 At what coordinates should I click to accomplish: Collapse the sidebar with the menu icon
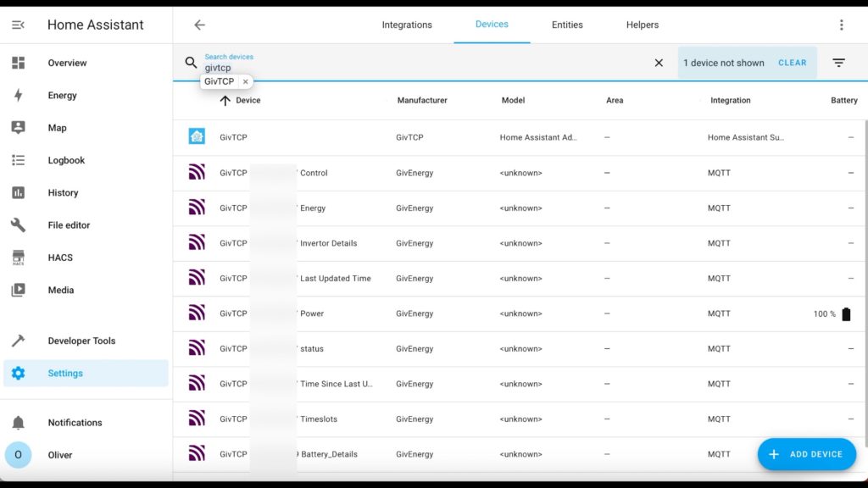click(x=18, y=25)
